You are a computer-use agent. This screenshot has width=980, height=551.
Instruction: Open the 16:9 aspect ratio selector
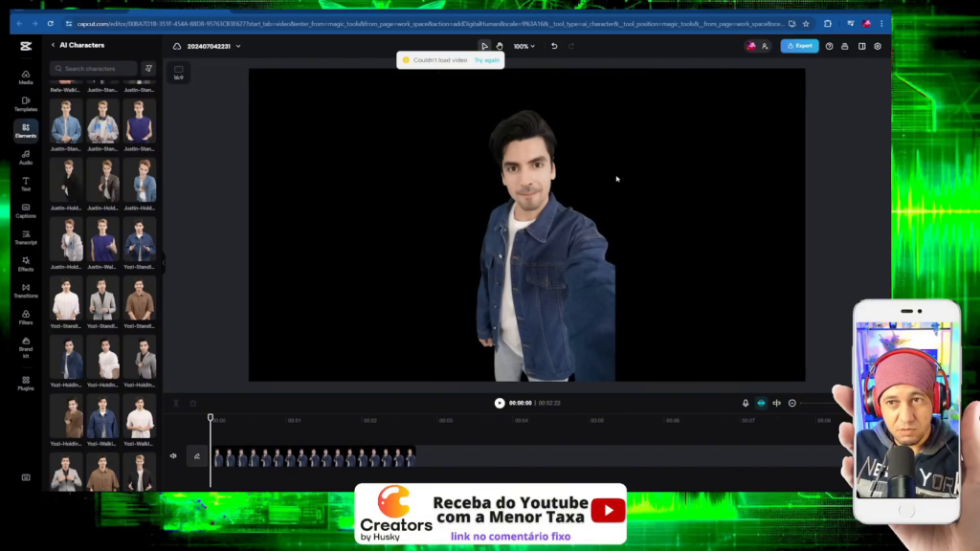click(x=178, y=73)
